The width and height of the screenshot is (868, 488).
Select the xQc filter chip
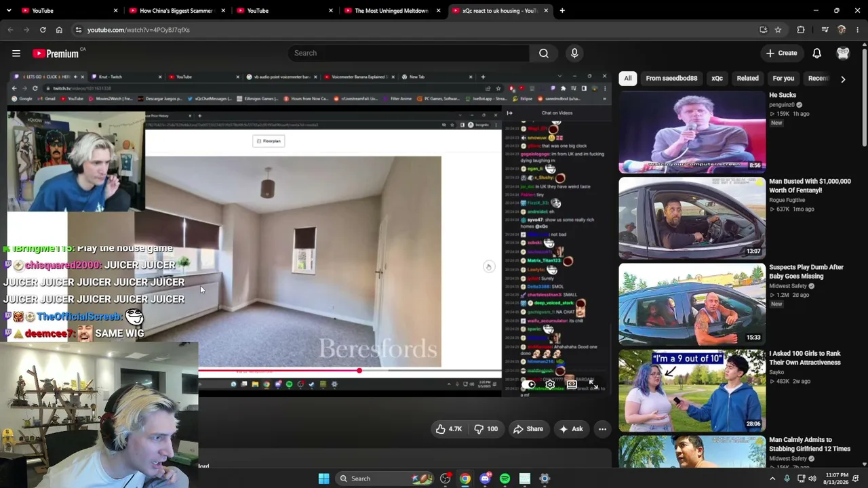coord(717,78)
